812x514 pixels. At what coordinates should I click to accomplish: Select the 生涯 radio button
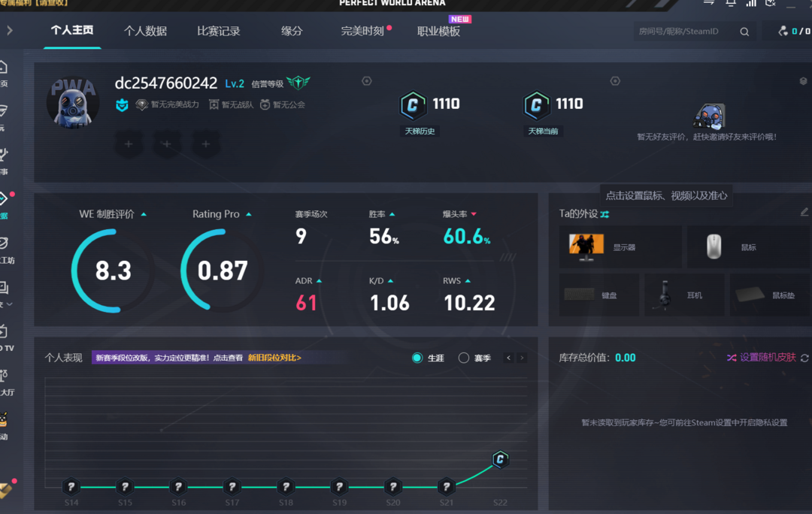click(417, 358)
